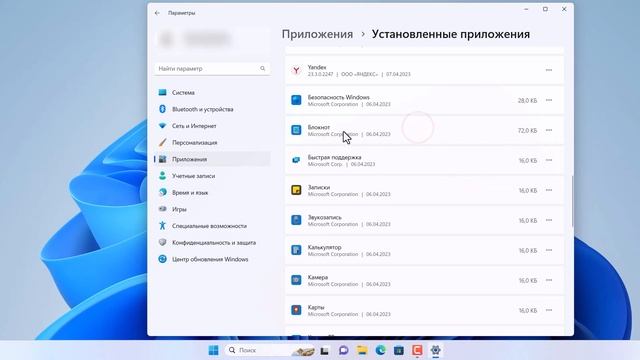Image resolution: width=640 pixels, height=360 pixels.
Task: Click the Звукозапись app icon
Action: click(296, 220)
